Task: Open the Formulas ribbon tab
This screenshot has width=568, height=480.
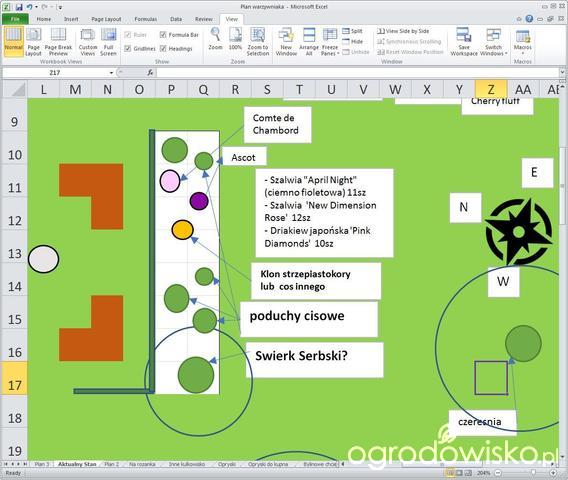Action: point(146,19)
